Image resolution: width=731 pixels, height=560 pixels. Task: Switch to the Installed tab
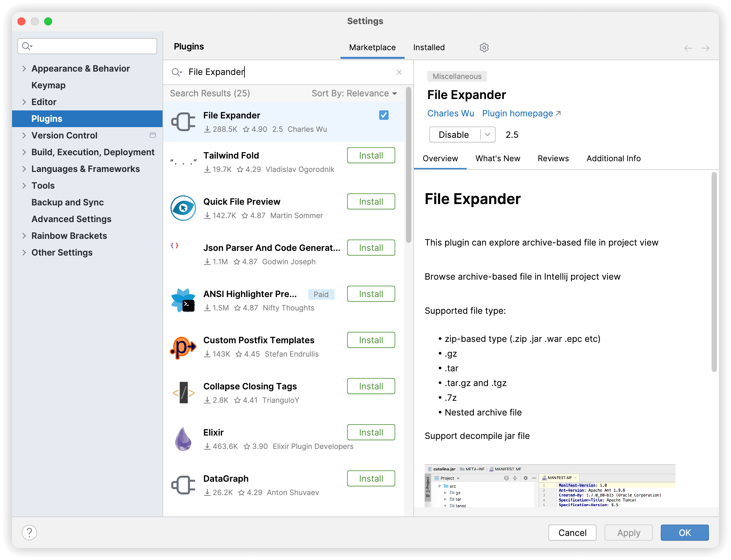click(429, 47)
